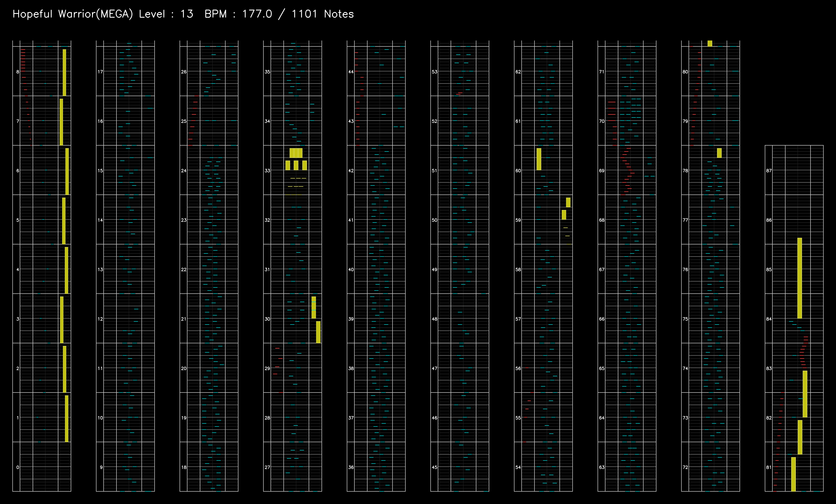
Task: Select measure number 35 label
Action: [x=267, y=72]
